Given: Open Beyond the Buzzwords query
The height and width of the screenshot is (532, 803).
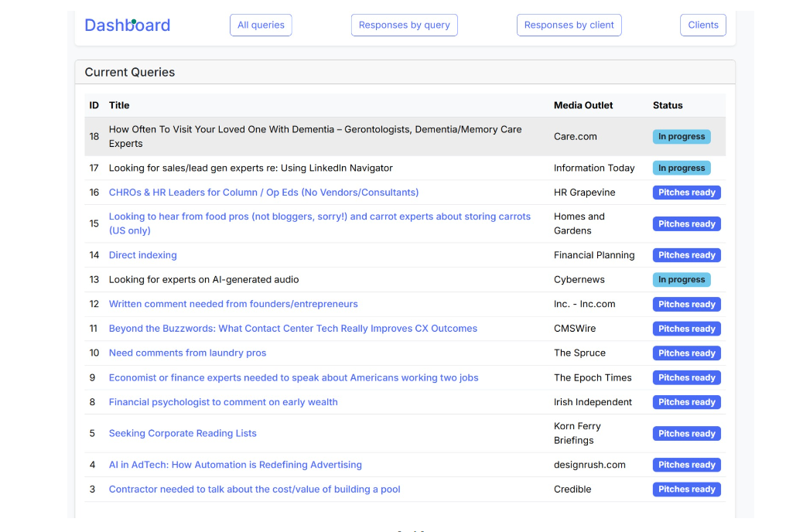Looking at the screenshot, I should click(x=292, y=328).
